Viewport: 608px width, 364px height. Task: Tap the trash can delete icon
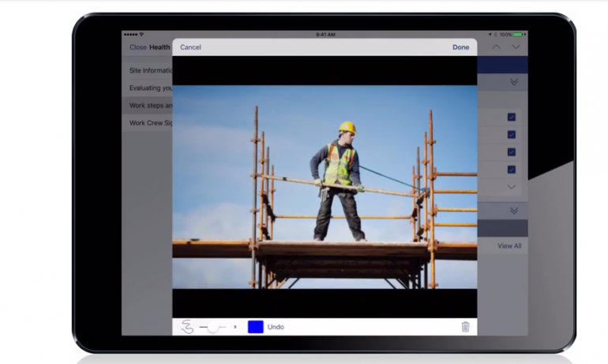[x=465, y=327]
